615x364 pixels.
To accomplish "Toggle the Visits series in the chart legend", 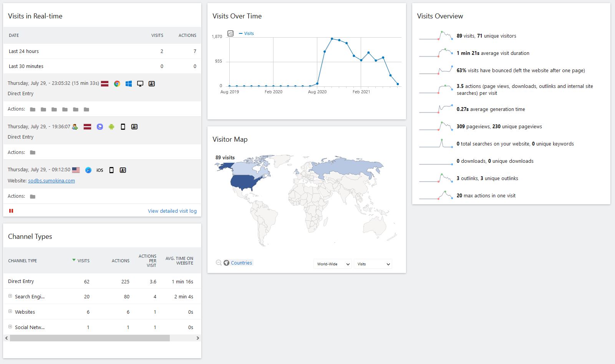I will pyautogui.click(x=246, y=33).
